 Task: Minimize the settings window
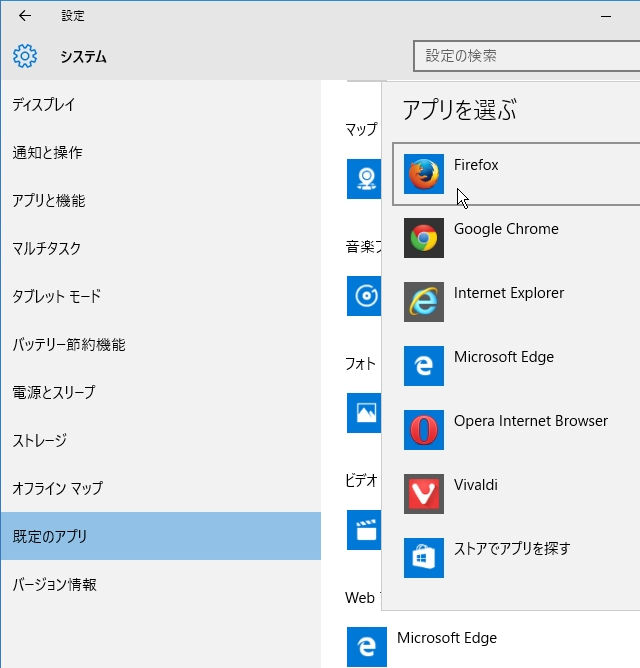click(606, 17)
